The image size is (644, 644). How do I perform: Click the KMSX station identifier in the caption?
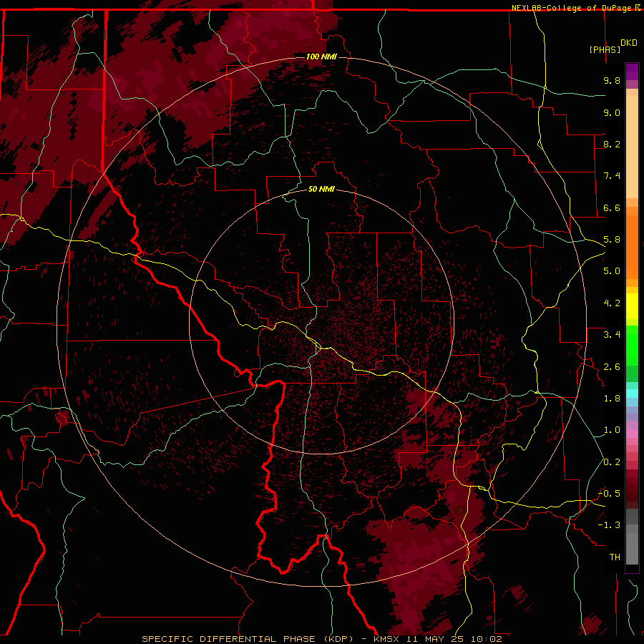pyautogui.click(x=388, y=639)
